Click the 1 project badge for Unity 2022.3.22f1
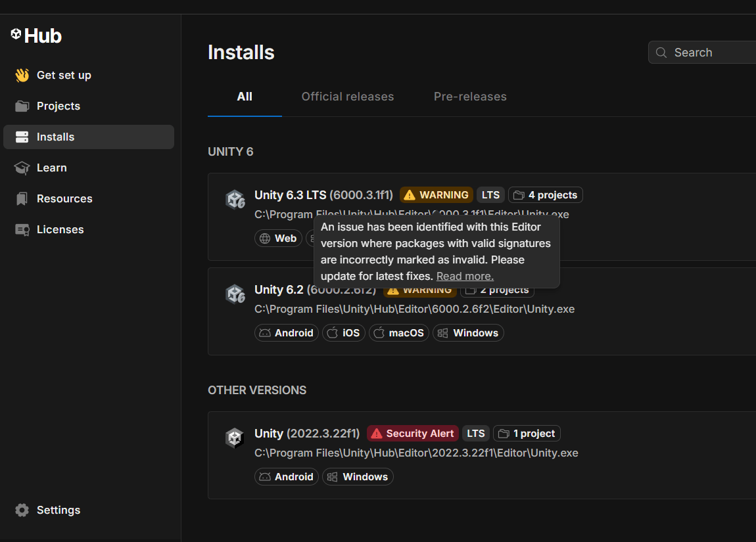 pyautogui.click(x=527, y=434)
